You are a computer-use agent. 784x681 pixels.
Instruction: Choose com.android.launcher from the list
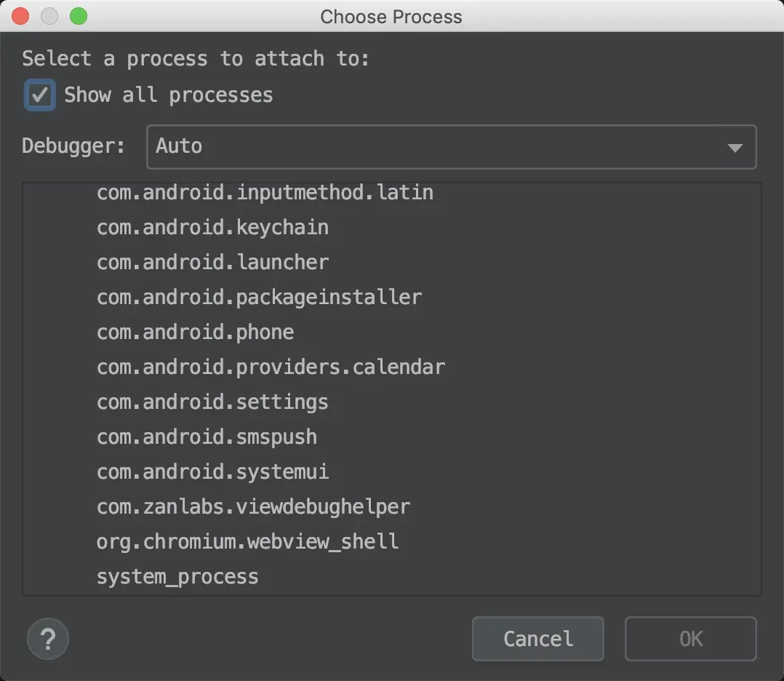212,263
